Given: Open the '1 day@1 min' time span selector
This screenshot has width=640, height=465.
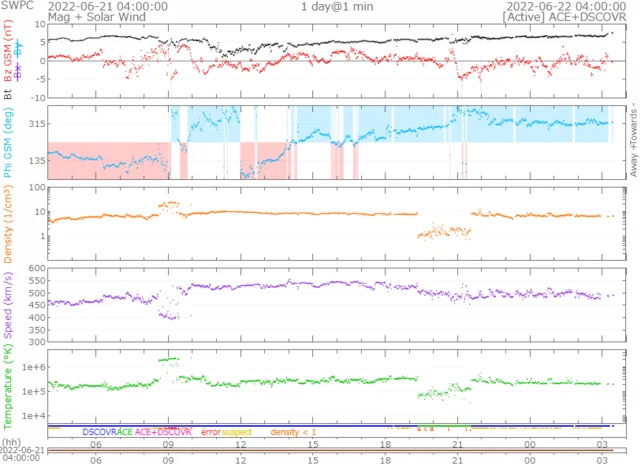Looking at the screenshot, I should pyautogui.click(x=339, y=6).
